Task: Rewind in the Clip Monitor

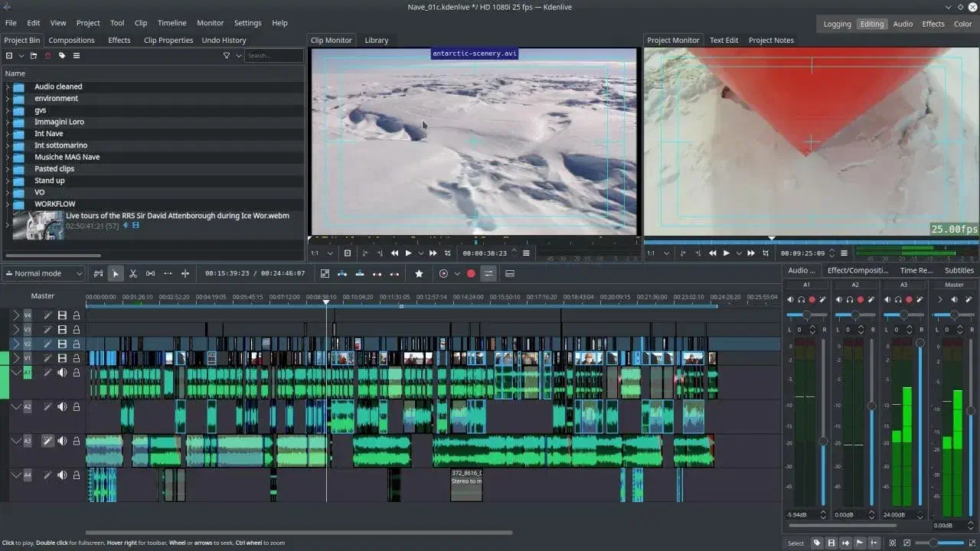Action: tap(395, 253)
